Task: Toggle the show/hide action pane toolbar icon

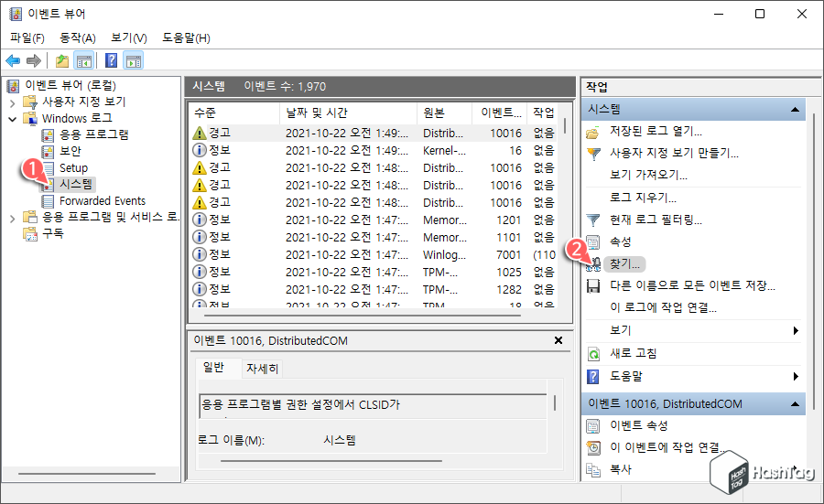Action: pos(134,61)
